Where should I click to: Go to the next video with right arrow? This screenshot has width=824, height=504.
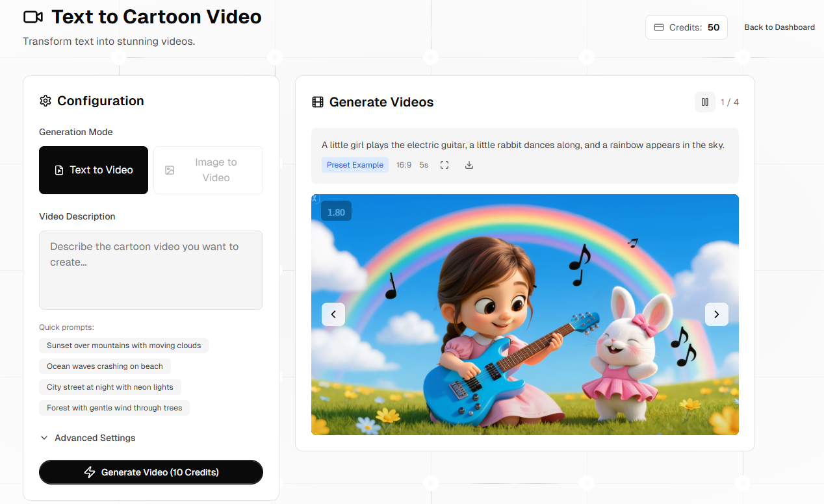pyautogui.click(x=717, y=314)
